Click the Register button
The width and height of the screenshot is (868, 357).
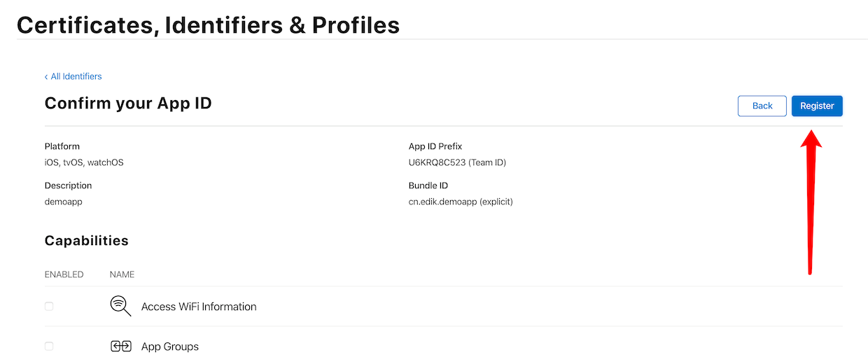(x=817, y=106)
